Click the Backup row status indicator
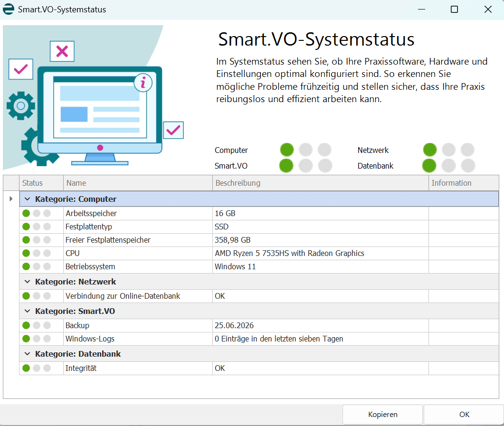The image size is (504, 426). (37, 325)
